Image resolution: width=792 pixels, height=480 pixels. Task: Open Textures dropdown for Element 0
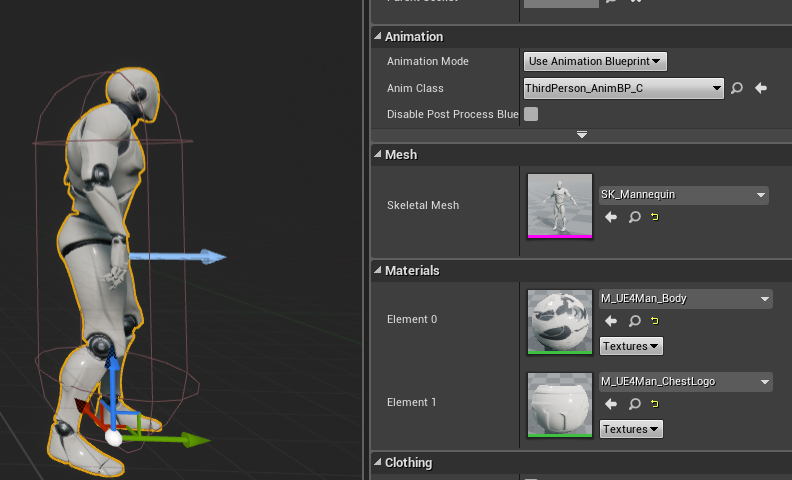tap(631, 346)
